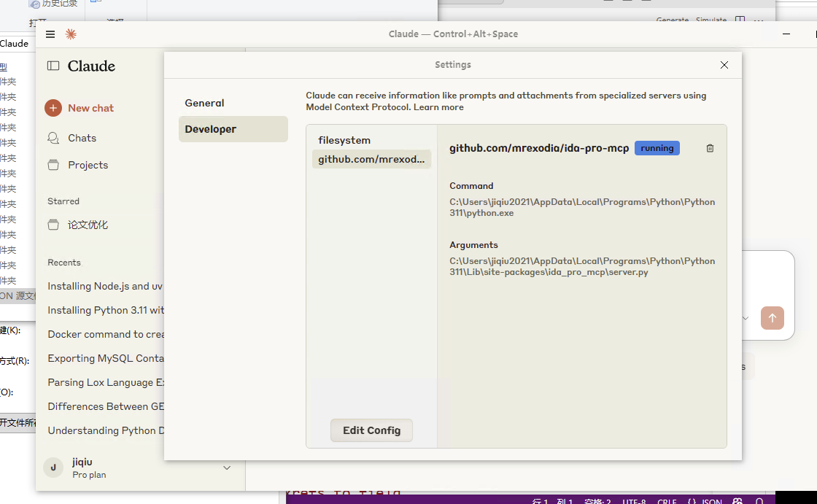Click Simulate in the background window toolbar

click(x=710, y=20)
